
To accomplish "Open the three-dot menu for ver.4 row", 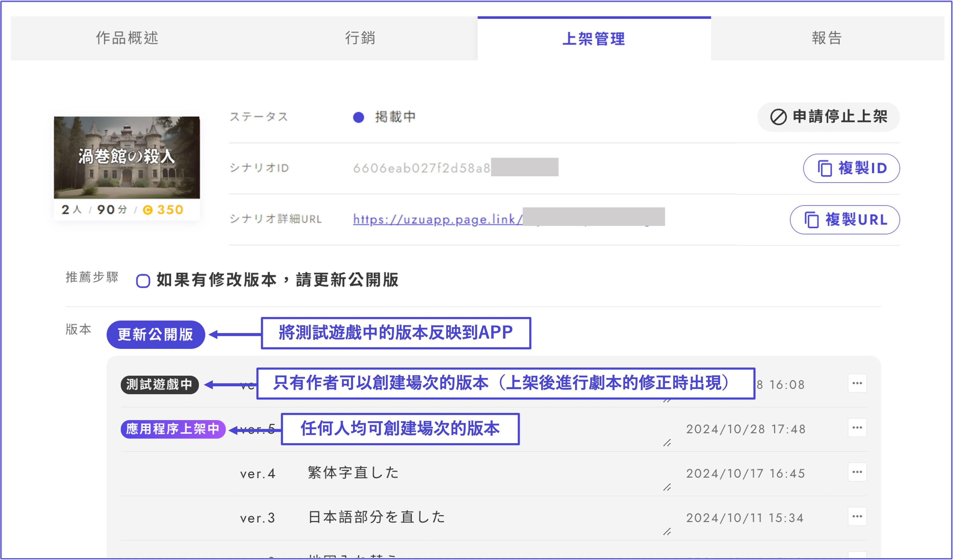I will pyautogui.click(x=857, y=472).
